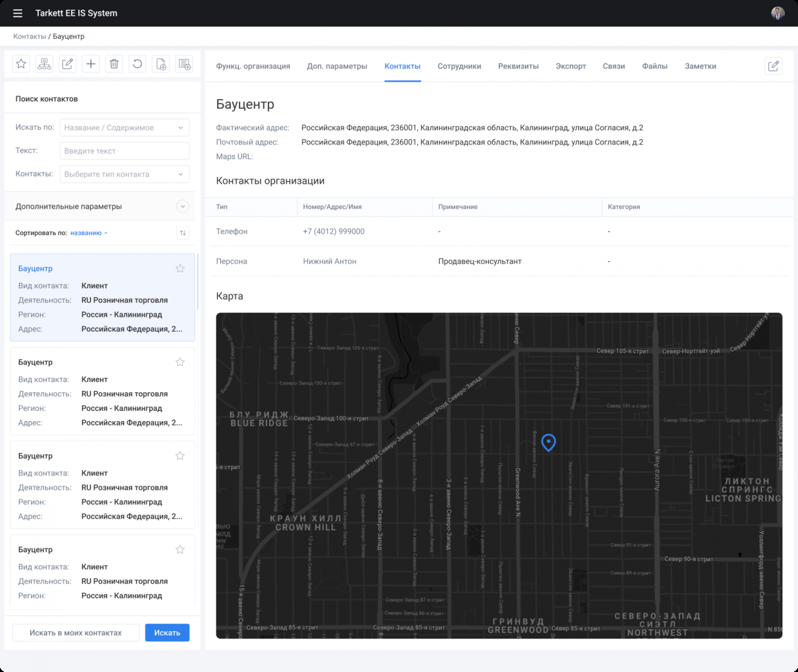Click the Искать в моих контактах button
Viewport: 798px width, 672px height.
[x=76, y=633]
